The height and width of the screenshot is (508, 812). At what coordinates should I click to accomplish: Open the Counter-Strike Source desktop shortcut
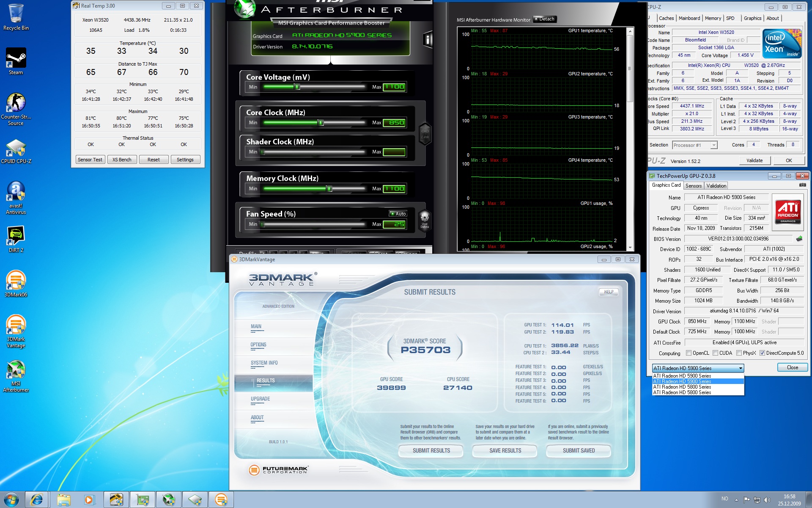[x=16, y=109]
